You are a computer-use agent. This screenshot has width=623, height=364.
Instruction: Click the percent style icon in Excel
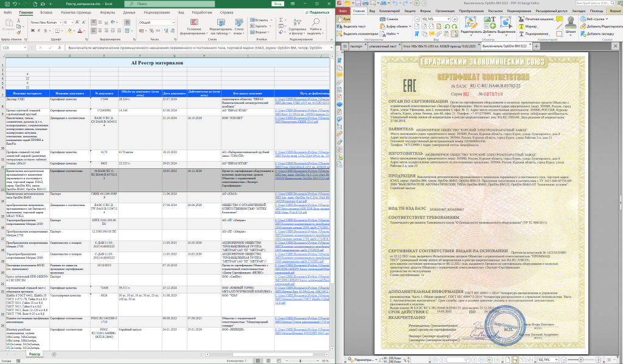point(151,30)
